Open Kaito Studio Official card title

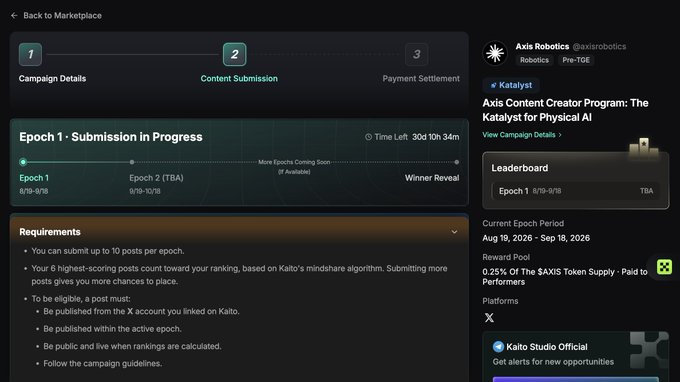click(x=547, y=347)
